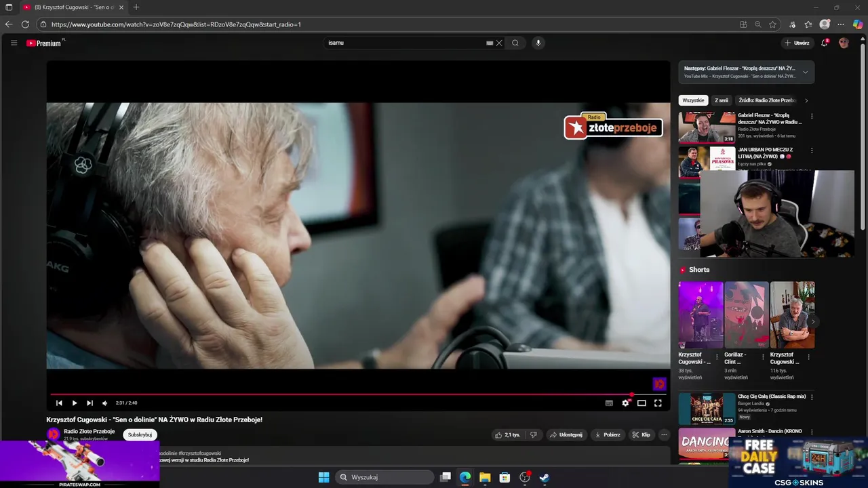Open options for Gabriel Fleszar video

pos(812,116)
